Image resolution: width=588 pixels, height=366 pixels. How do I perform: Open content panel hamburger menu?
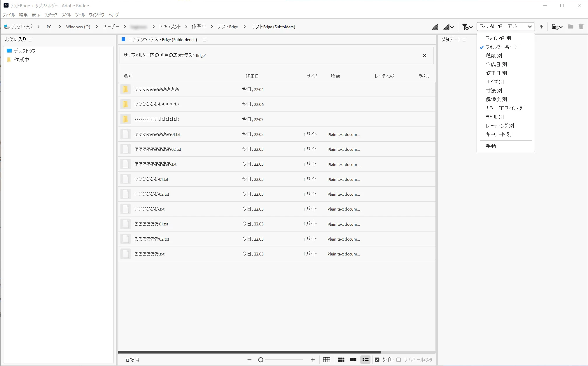pyautogui.click(x=204, y=40)
